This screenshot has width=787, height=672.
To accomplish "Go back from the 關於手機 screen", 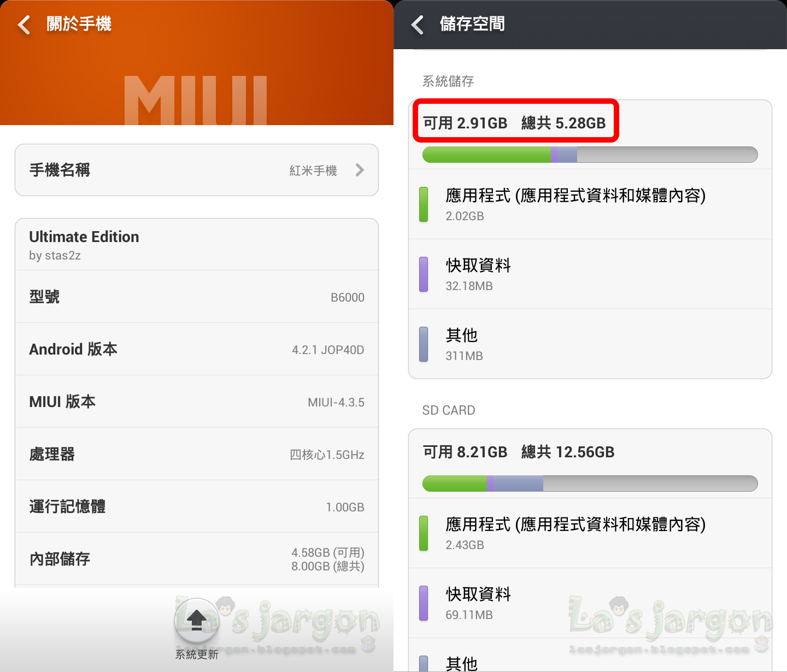I will pos(24,25).
